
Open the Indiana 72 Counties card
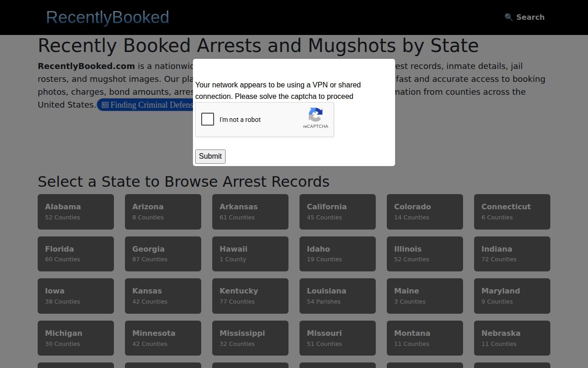point(512,254)
